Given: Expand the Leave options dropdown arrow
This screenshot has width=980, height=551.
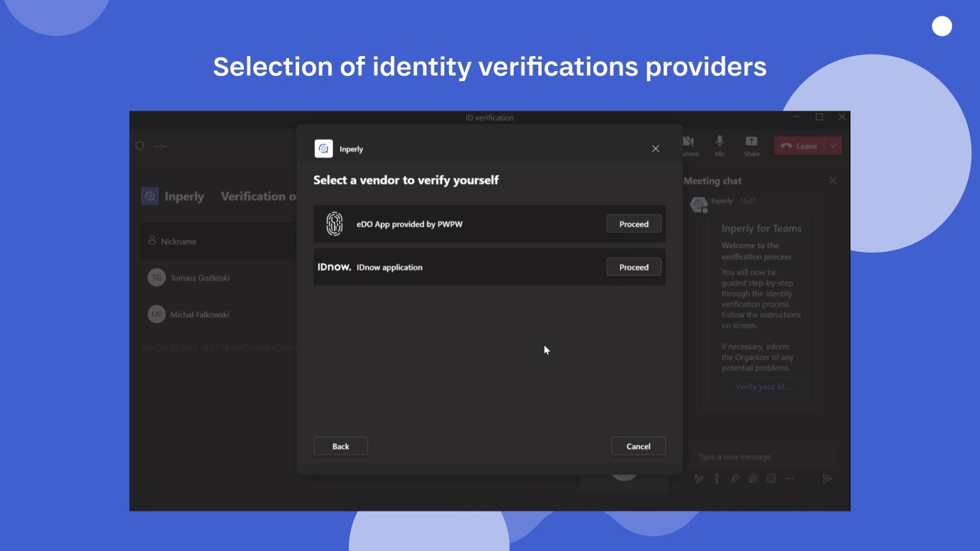Looking at the screenshot, I should [x=834, y=146].
